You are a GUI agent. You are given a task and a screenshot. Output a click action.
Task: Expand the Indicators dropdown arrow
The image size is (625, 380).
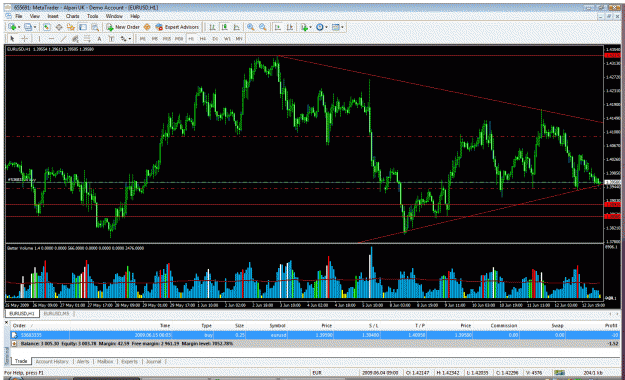click(311, 27)
